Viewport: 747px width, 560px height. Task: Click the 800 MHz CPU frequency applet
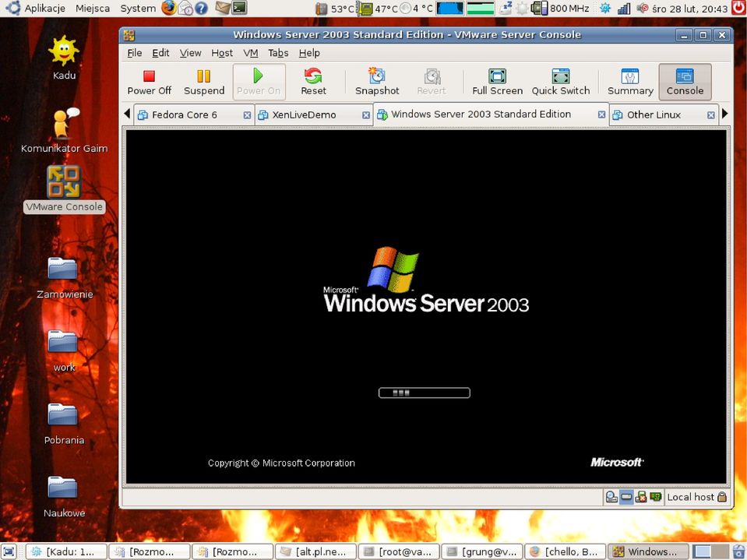560,8
